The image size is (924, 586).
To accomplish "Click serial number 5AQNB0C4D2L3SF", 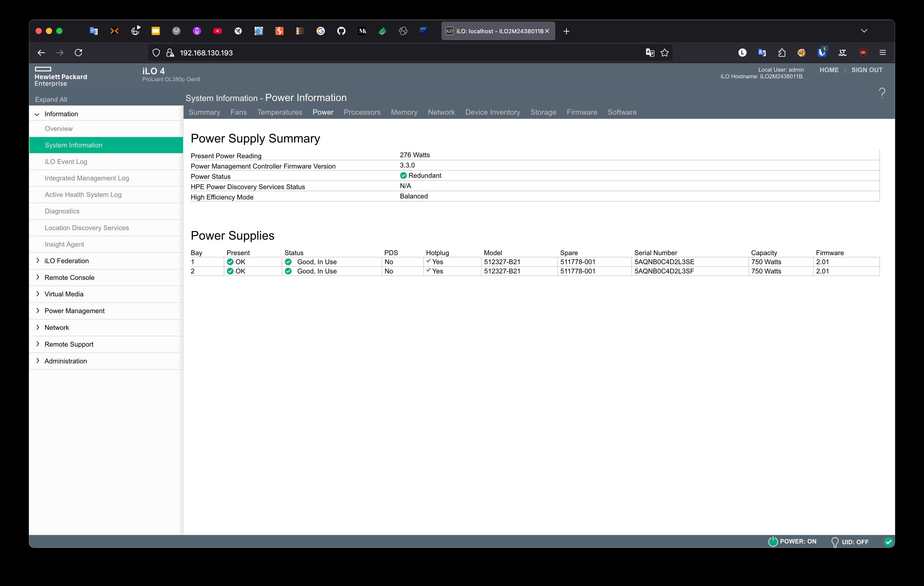I will coord(664,271).
